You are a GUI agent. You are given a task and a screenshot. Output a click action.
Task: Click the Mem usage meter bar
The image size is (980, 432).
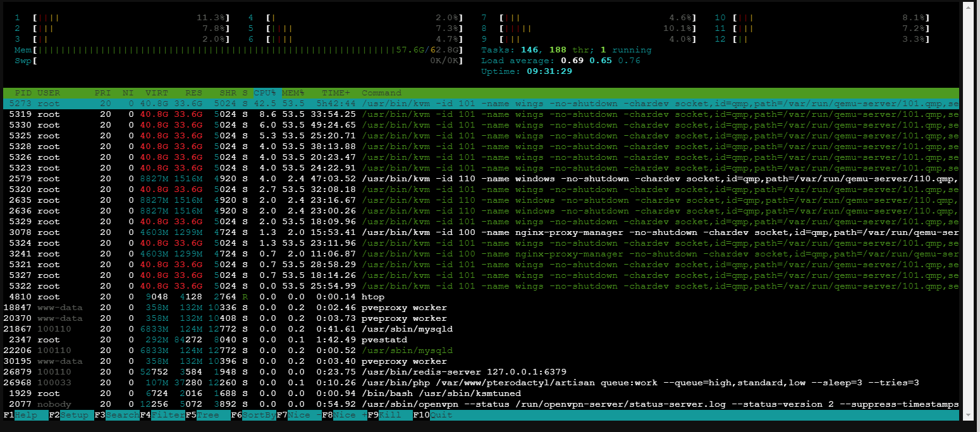(x=215, y=50)
